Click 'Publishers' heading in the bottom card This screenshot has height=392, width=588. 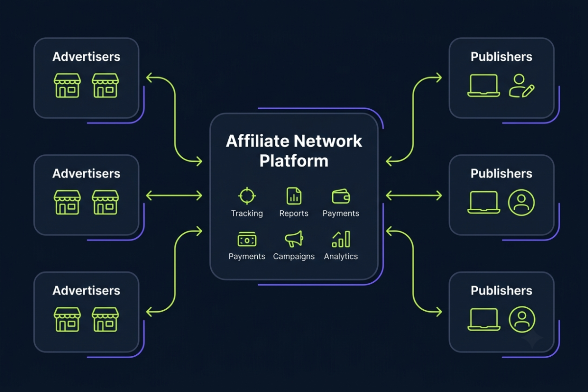pos(501,291)
